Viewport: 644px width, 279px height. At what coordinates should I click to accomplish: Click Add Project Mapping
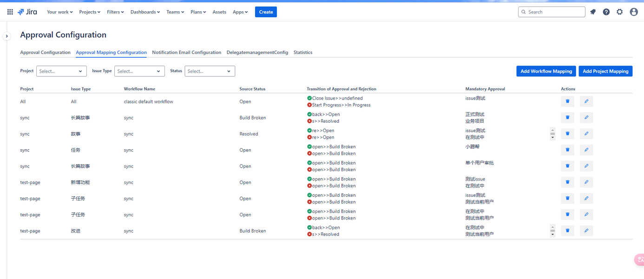coord(605,71)
